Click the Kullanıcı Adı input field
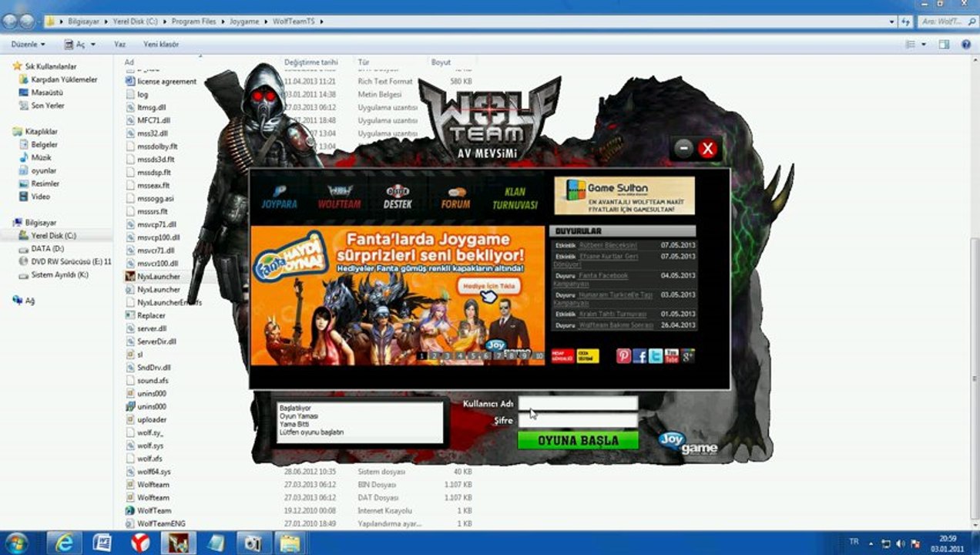This screenshot has width=980, height=555. click(x=578, y=403)
